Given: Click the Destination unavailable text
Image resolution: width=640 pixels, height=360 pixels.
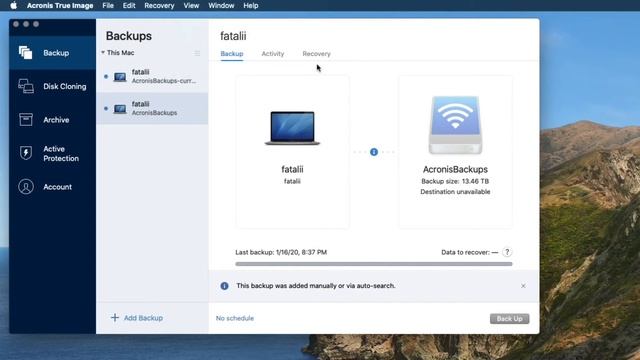Looking at the screenshot, I should (455, 192).
